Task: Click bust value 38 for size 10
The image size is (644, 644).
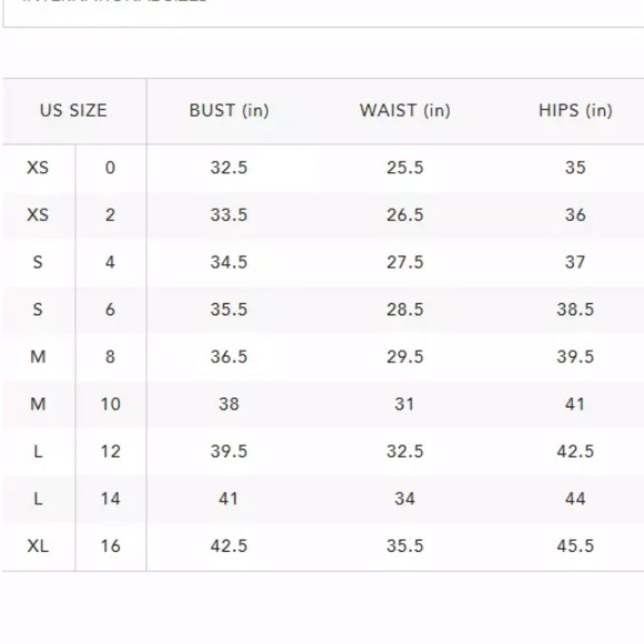Action: pyautogui.click(x=229, y=404)
